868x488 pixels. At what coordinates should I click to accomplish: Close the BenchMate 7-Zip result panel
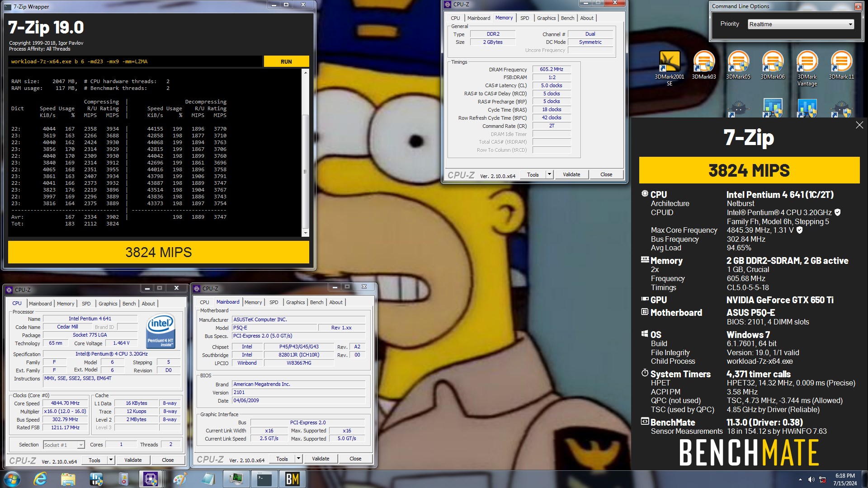click(x=859, y=125)
